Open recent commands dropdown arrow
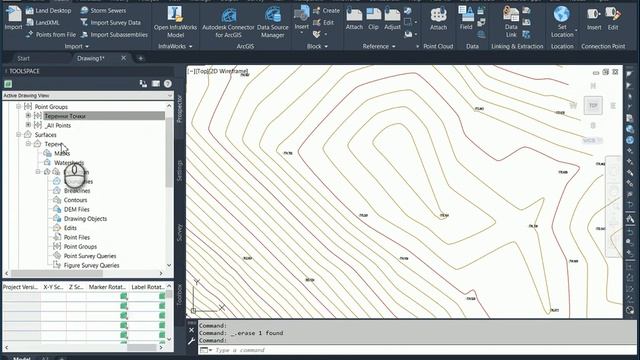 pyautogui.click(x=210, y=350)
